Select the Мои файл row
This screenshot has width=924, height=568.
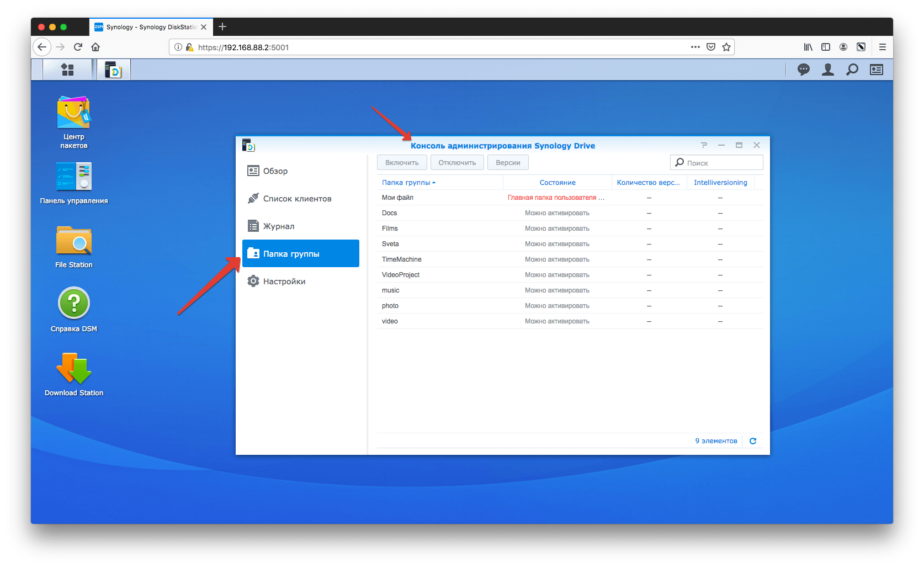click(x=570, y=198)
